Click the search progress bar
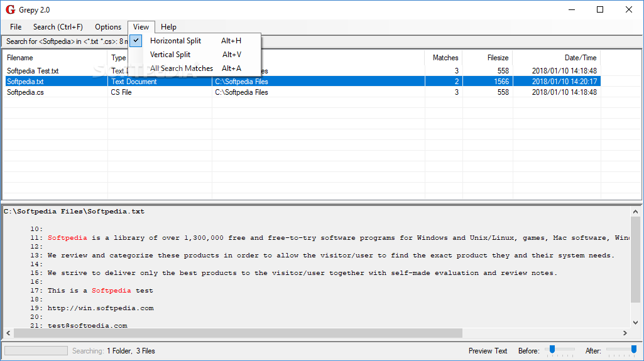This screenshot has width=644, height=361. point(36,351)
